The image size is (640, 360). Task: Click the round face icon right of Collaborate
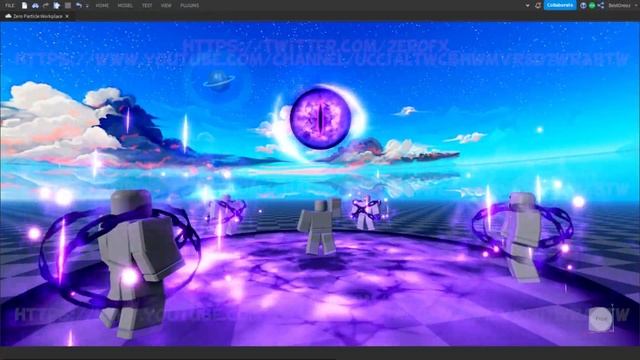(x=583, y=5)
